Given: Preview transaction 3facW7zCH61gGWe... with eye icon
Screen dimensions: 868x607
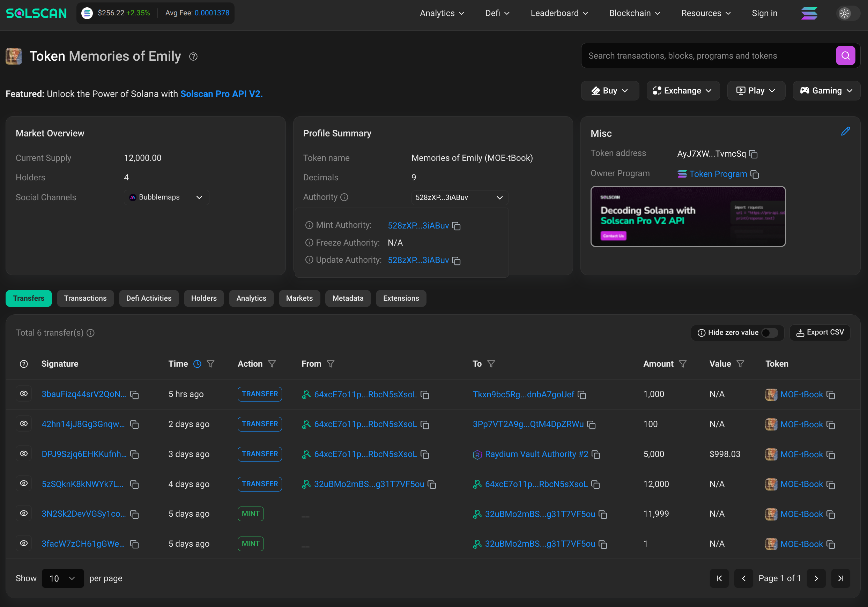Looking at the screenshot, I should (x=23, y=543).
